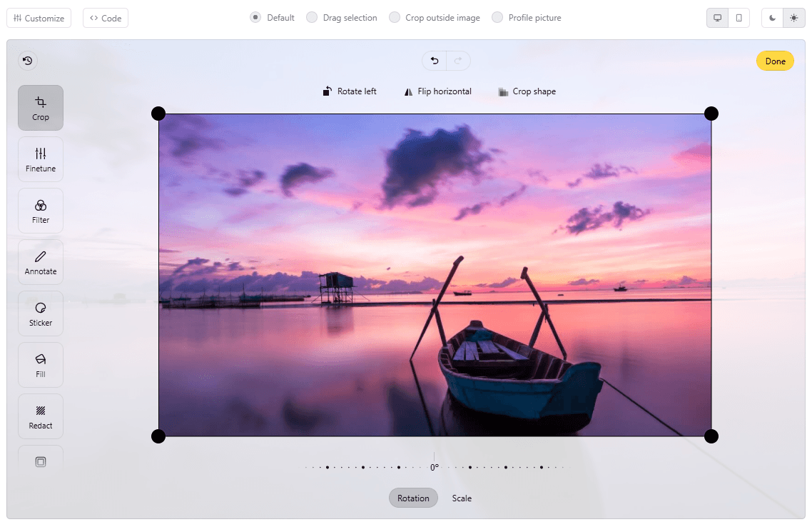This screenshot has width=812, height=522.
Task: Switch to dark mode
Action: pyautogui.click(x=772, y=17)
